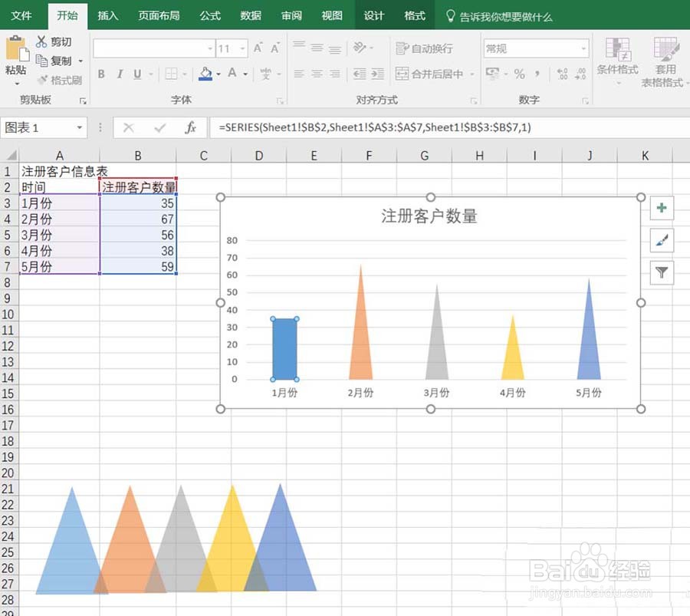Screen dimensions: 690x616
Task: Open the font size dropdown
Action: [x=242, y=48]
